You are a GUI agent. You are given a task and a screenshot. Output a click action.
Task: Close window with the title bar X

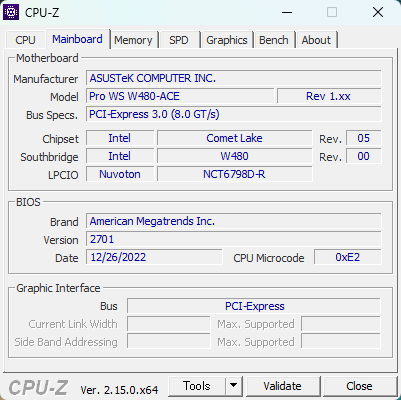(378, 13)
